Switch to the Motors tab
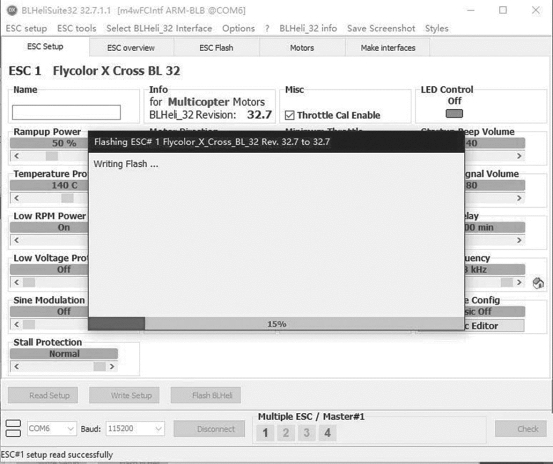 point(302,48)
